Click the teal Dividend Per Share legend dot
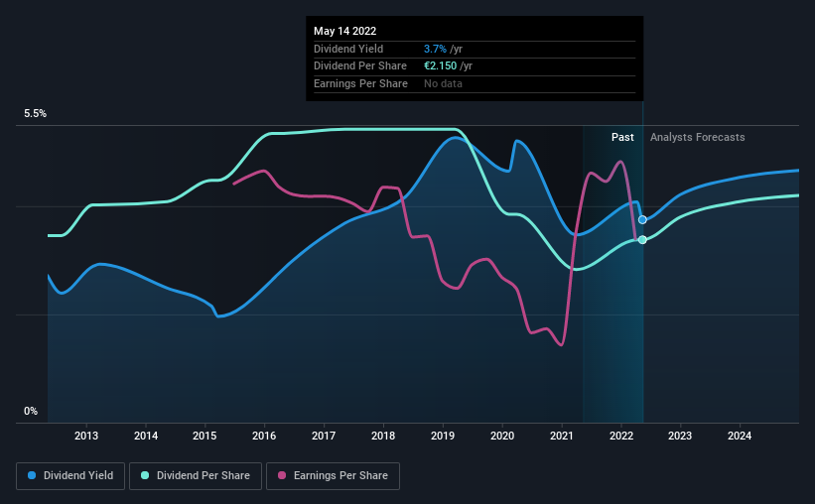 [145, 475]
